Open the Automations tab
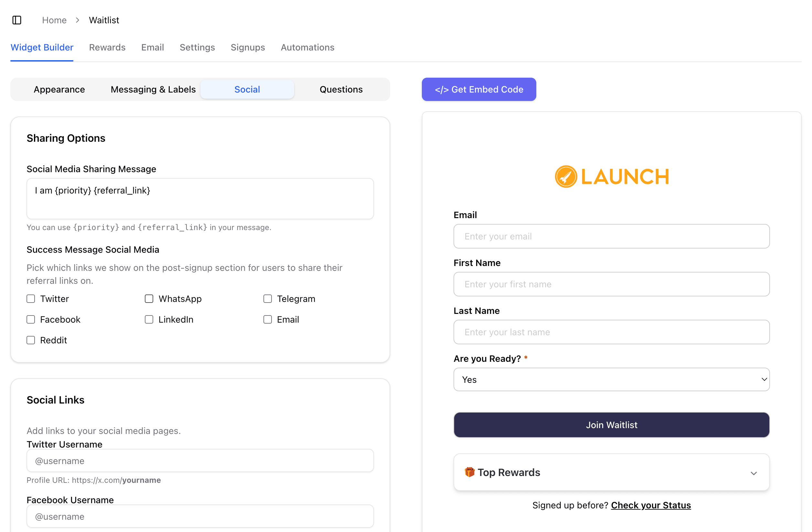The height and width of the screenshot is (532, 812). 307,47
